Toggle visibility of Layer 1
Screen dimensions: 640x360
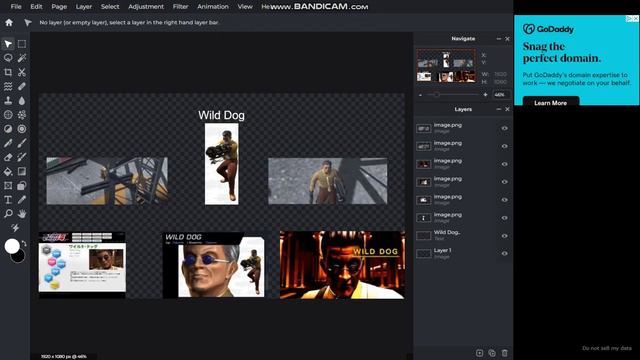coord(504,253)
